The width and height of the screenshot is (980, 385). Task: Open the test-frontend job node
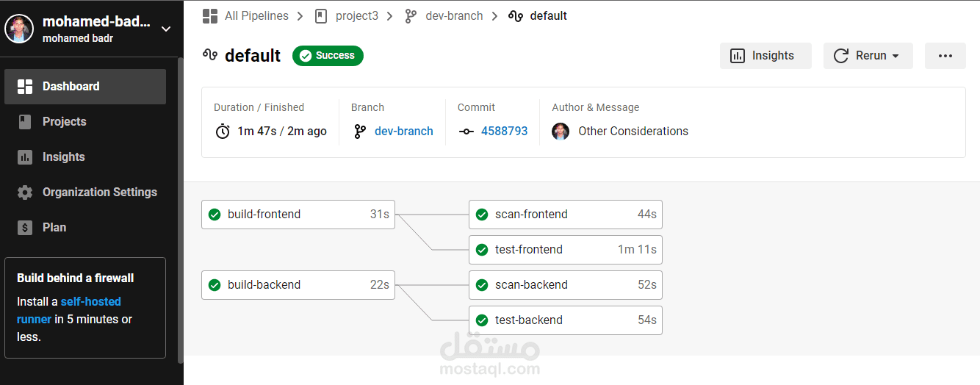pyautogui.click(x=565, y=250)
